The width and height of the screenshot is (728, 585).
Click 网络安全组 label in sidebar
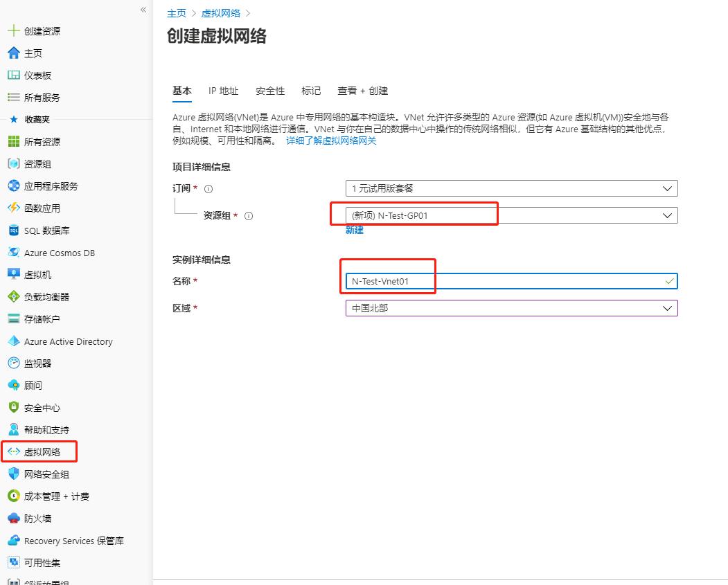pyautogui.click(x=46, y=475)
